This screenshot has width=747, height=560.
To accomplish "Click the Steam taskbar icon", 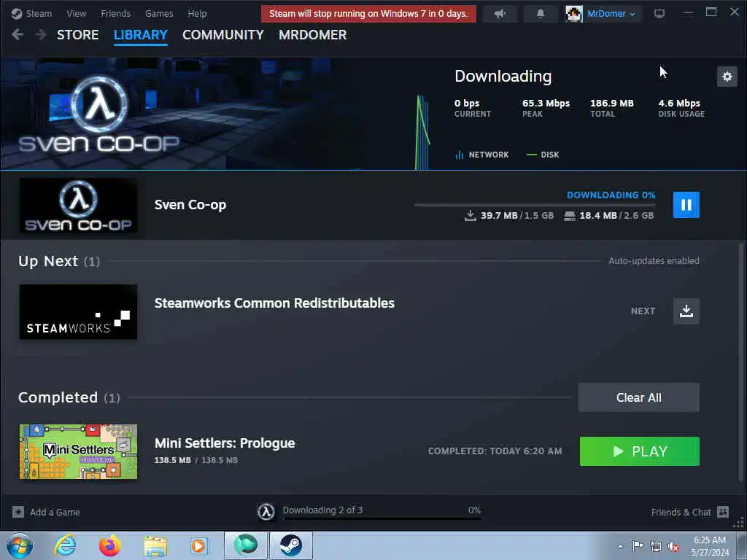I will coord(290,545).
